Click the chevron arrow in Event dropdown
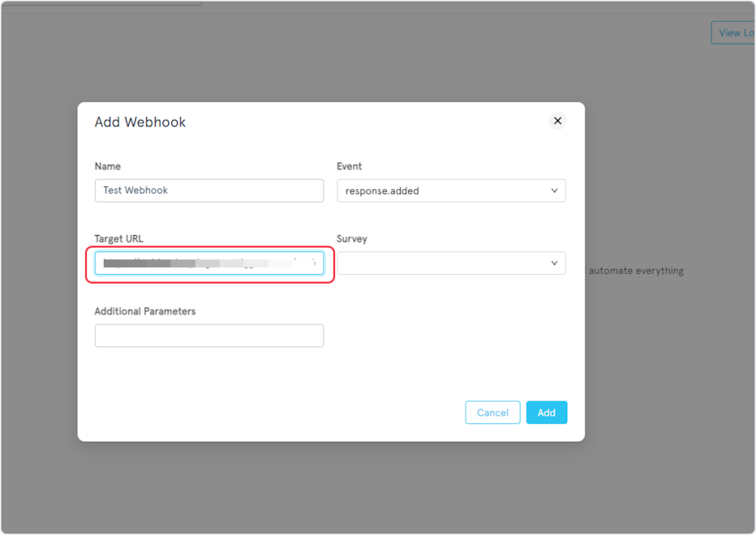The height and width of the screenshot is (535, 756). point(554,191)
